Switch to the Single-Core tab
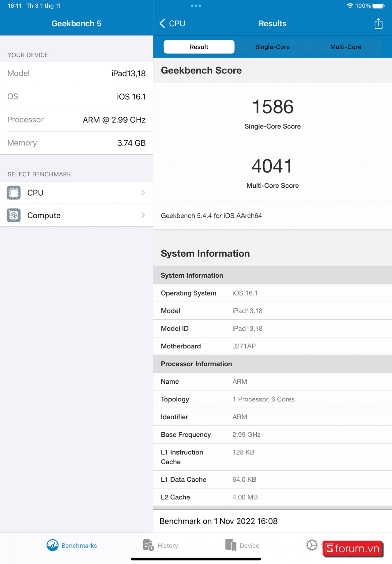 (x=272, y=47)
